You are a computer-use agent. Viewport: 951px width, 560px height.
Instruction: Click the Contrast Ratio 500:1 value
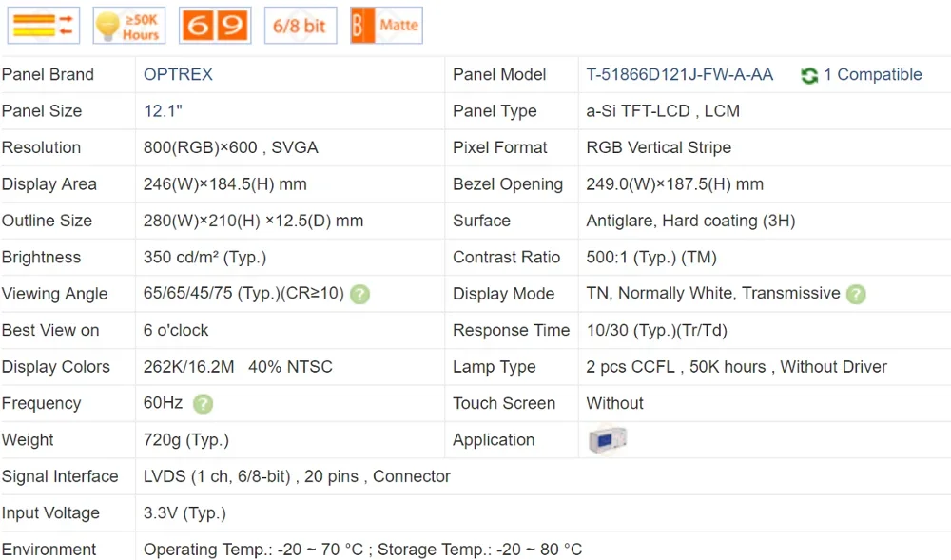pyautogui.click(x=650, y=258)
